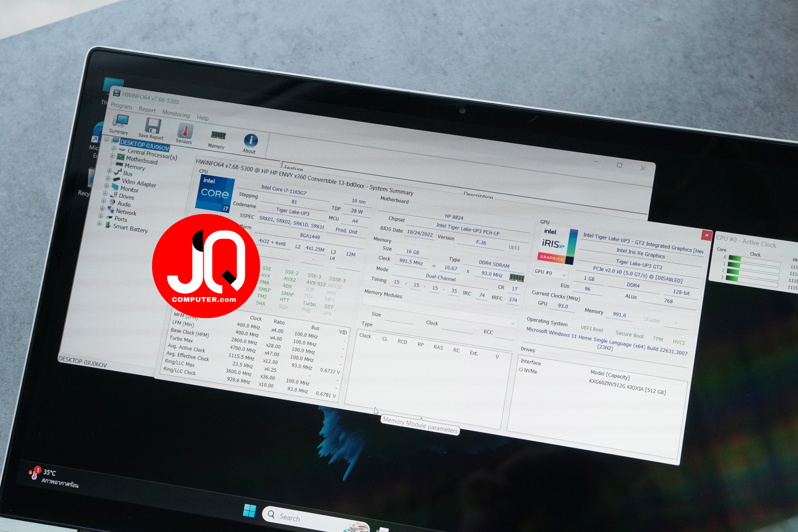Select the Monitor tree icon
Viewport: 798px width, 532px height.
tap(115, 186)
